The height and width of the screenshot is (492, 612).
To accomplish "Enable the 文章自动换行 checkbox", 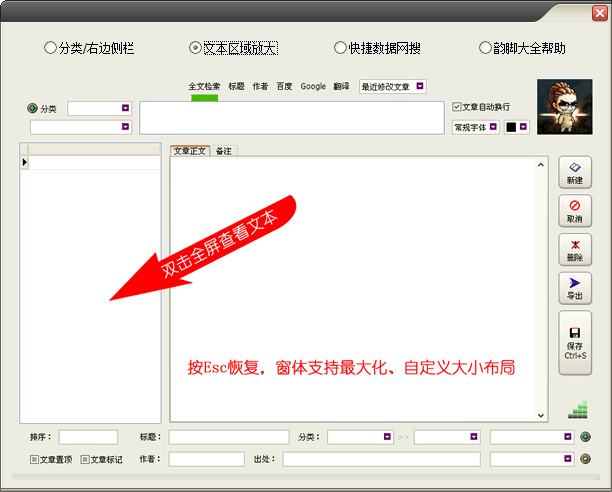I will click(457, 107).
